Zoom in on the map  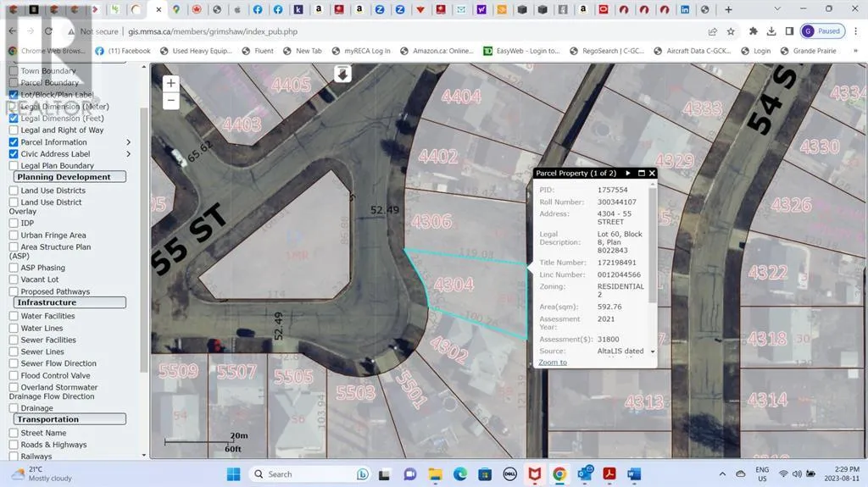(x=171, y=83)
